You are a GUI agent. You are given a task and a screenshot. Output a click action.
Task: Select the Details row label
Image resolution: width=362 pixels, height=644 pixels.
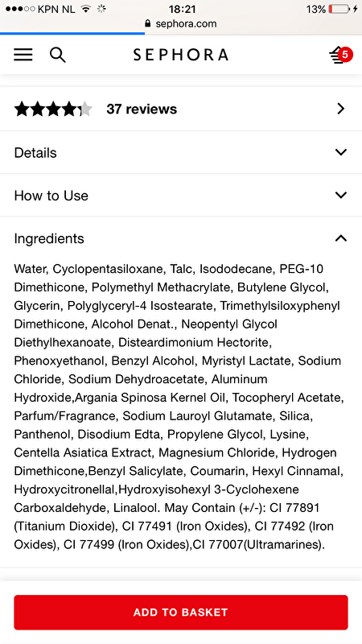click(35, 153)
